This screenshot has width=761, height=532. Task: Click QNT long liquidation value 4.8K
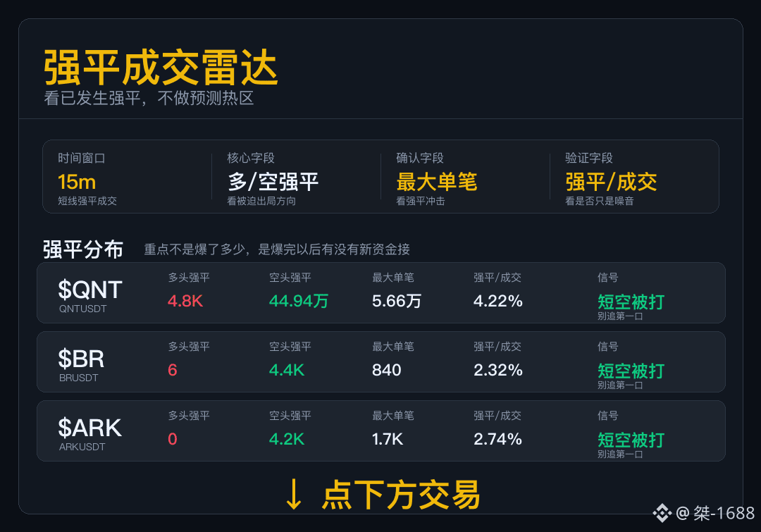pyautogui.click(x=185, y=301)
